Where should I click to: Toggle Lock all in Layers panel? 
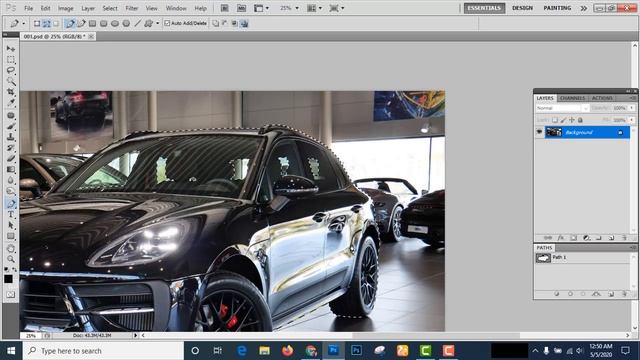click(x=580, y=120)
